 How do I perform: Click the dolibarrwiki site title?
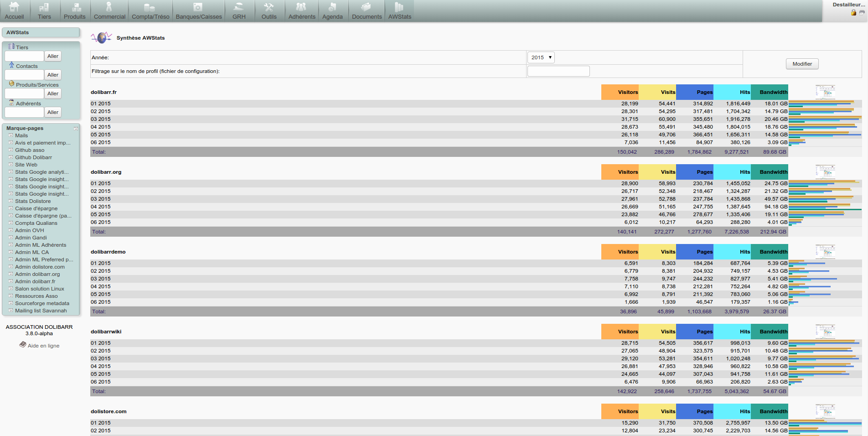click(106, 332)
